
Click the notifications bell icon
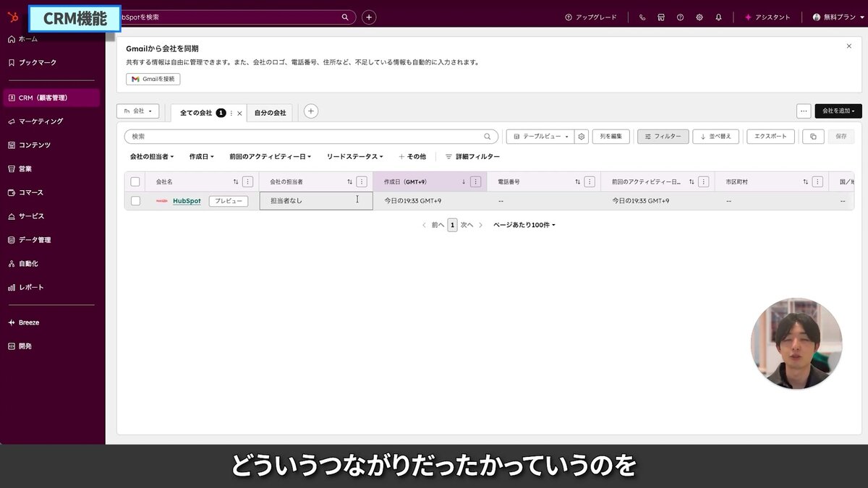pos(718,17)
